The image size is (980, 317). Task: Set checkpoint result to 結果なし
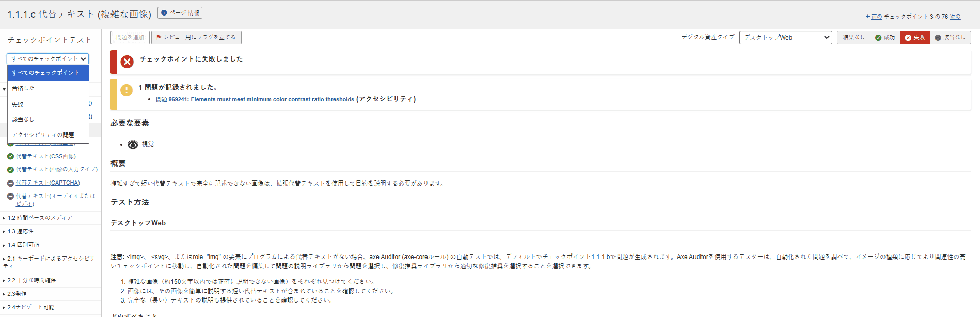[x=853, y=38]
